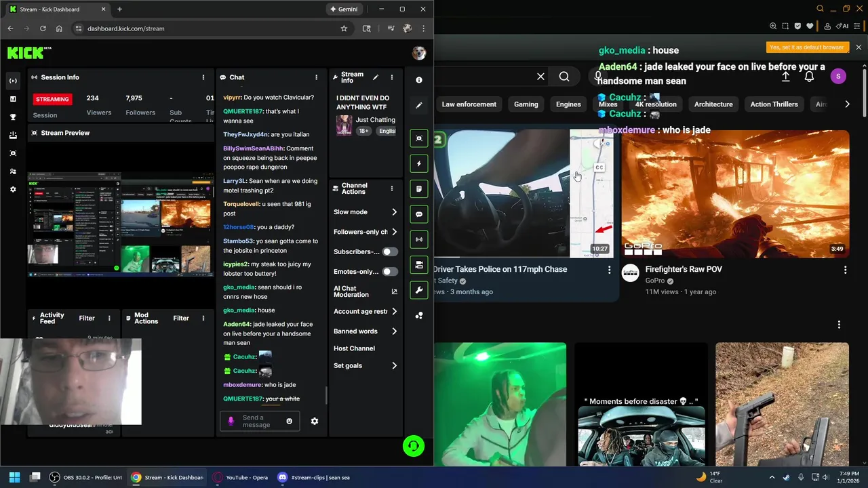Screen dimensions: 868x488
Task: Open the trophy achievements icon in Kick's sidebar
Action: pyautogui.click(x=13, y=117)
